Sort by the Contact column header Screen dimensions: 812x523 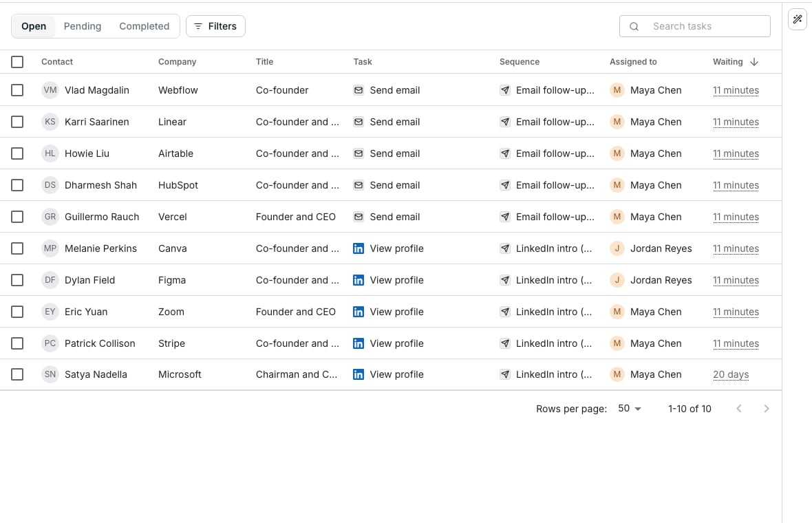pyautogui.click(x=57, y=62)
